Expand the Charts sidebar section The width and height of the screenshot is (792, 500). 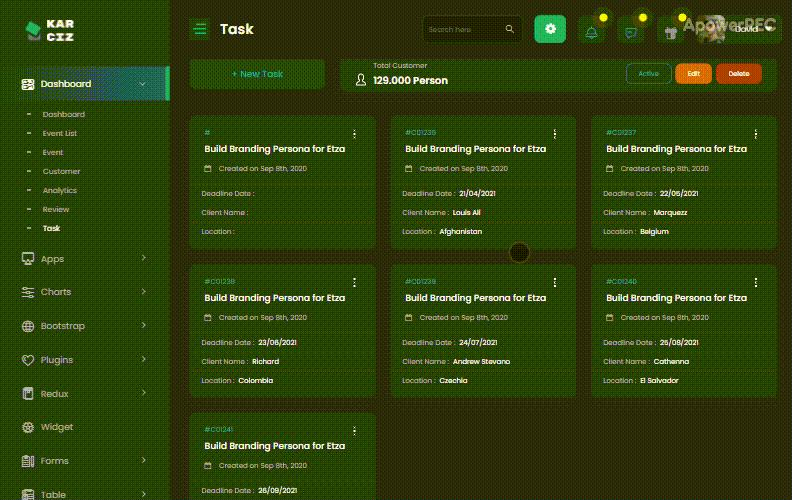pos(85,292)
